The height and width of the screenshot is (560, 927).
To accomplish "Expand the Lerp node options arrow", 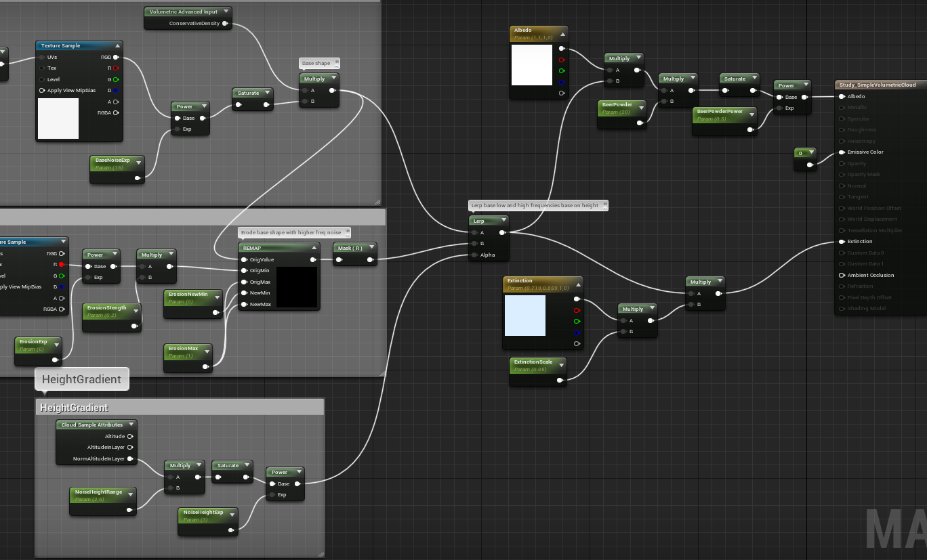I will 503,221.
